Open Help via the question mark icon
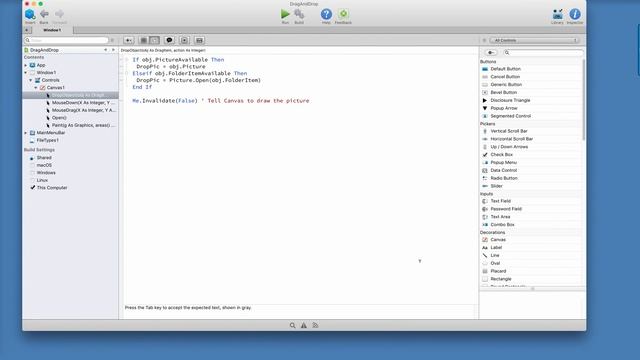 326,14
